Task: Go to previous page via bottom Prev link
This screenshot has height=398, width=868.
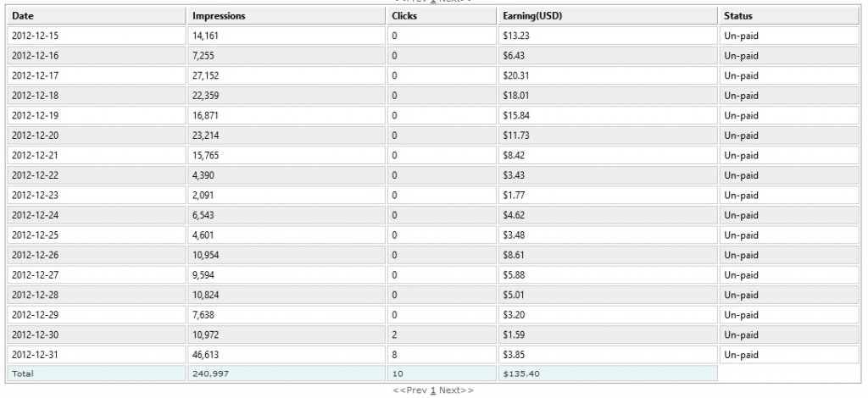Action: point(410,390)
